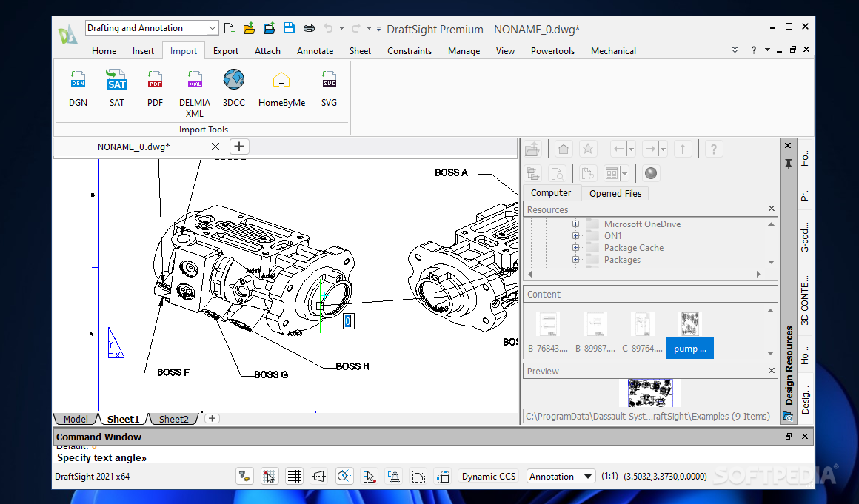859x504 pixels.
Task: Expand the ON1 folder node
Action: pos(576,236)
